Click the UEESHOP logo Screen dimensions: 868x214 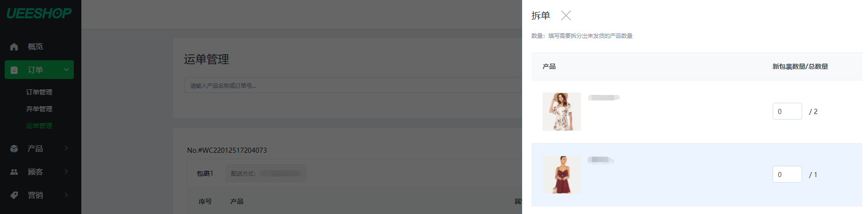click(x=39, y=13)
